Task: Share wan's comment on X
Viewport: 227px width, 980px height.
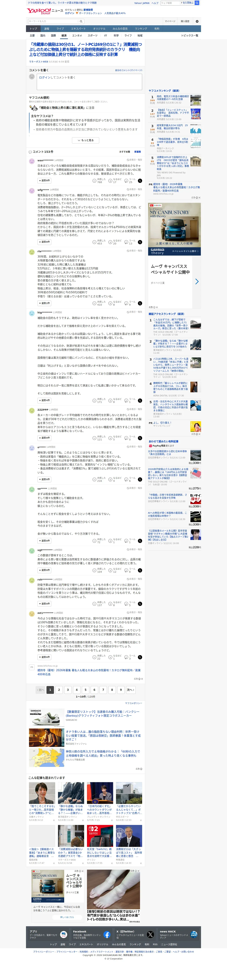Action: point(140,181)
